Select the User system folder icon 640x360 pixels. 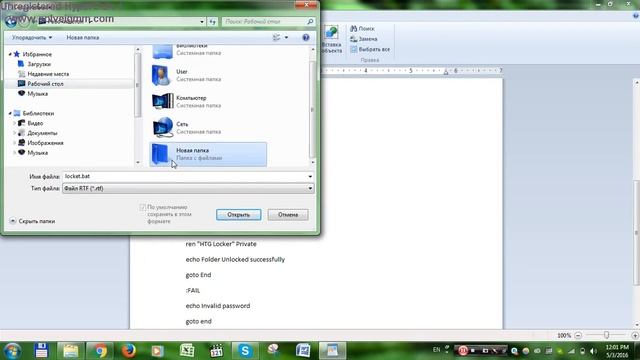[x=162, y=75]
